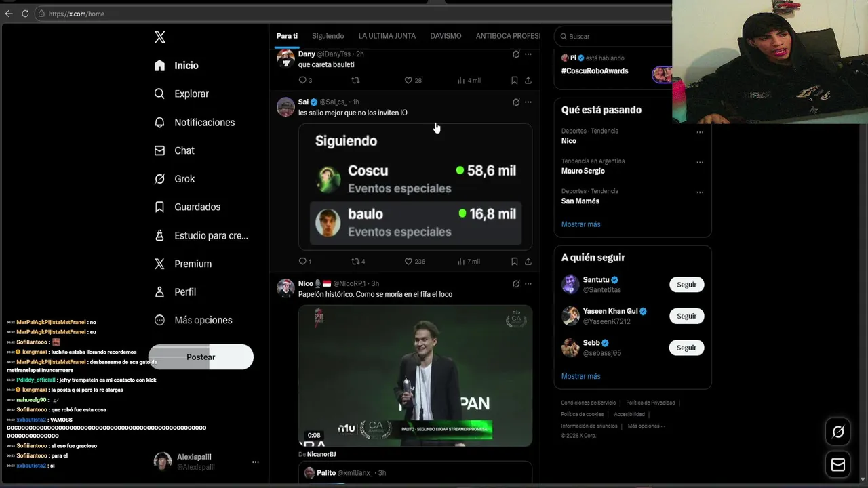Open Más opciones menu
The height and width of the screenshot is (488, 868).
pos(193,320)
